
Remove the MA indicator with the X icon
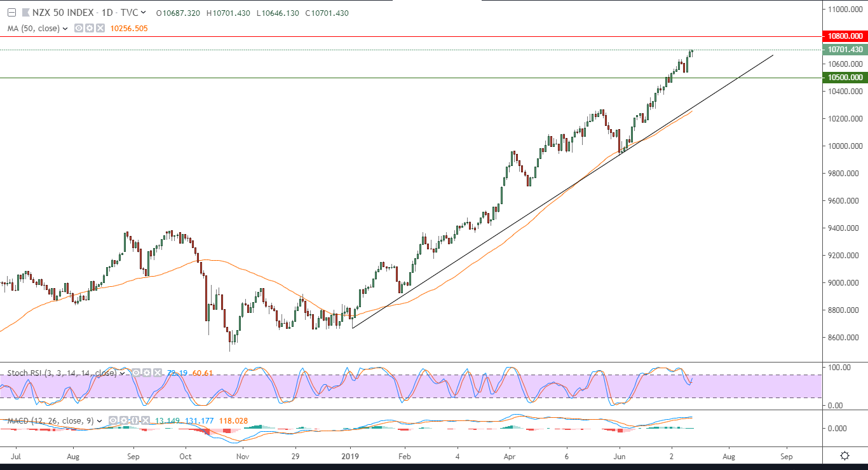coord(100,28)
